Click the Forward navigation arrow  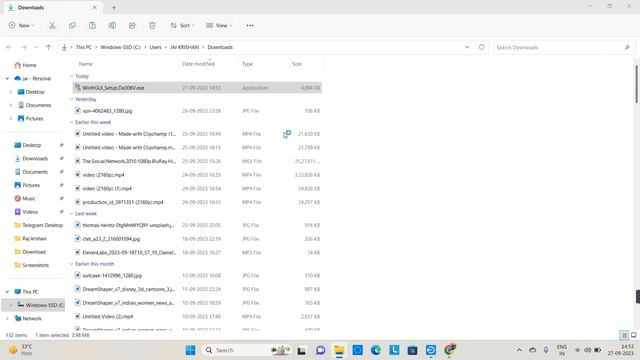[x=24, y=47]
